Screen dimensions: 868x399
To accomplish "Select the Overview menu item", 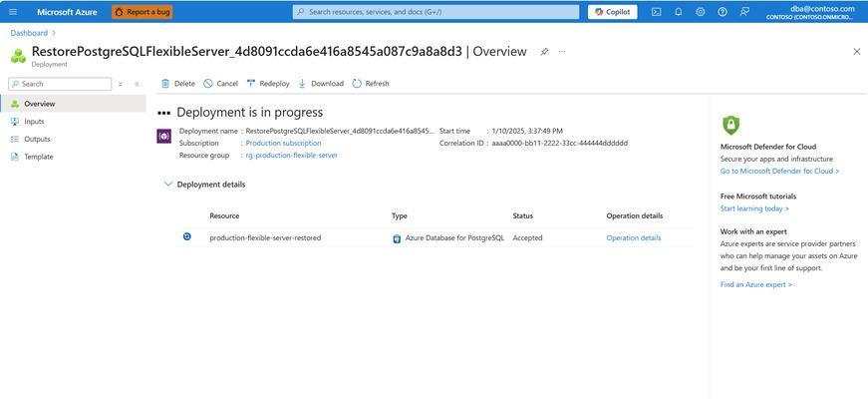I will click(73, 104).
